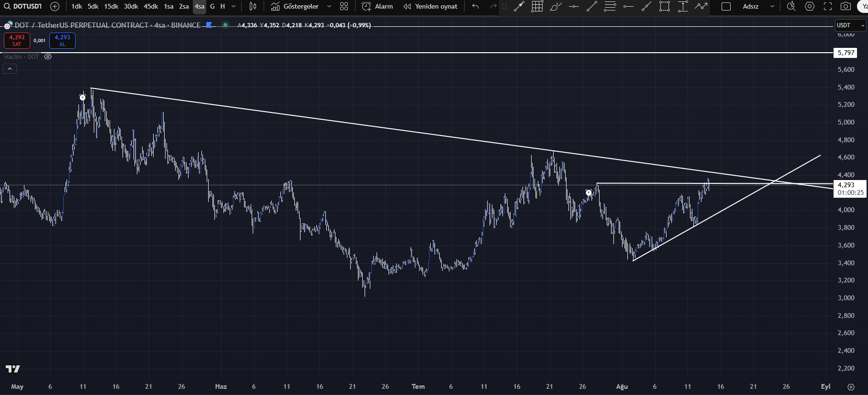
Task: Click the red SAT sell button
Action: 17,40
